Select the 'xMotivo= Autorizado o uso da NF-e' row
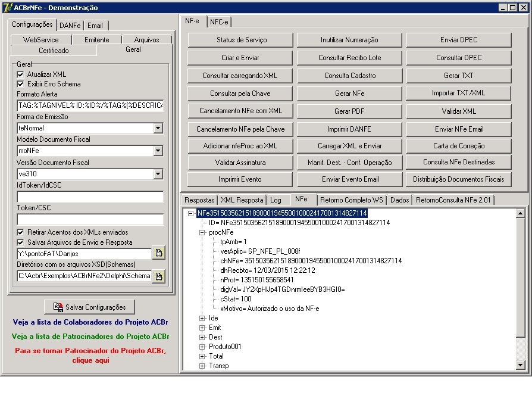This screenshot has height=408, width=532. click(x=270, y=309)
